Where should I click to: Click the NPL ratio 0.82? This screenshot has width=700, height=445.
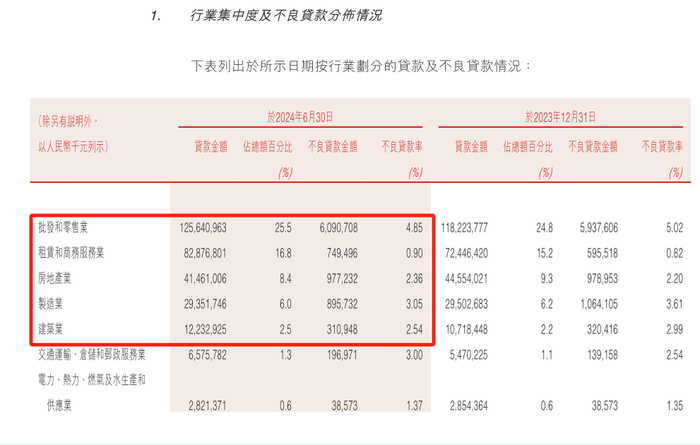tap(675, 254)
